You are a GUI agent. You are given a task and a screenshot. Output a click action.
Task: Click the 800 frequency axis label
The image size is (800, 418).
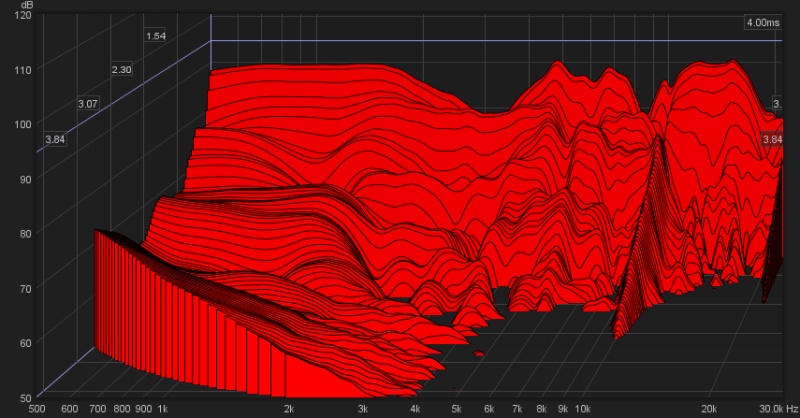click(x=122, y=409)
